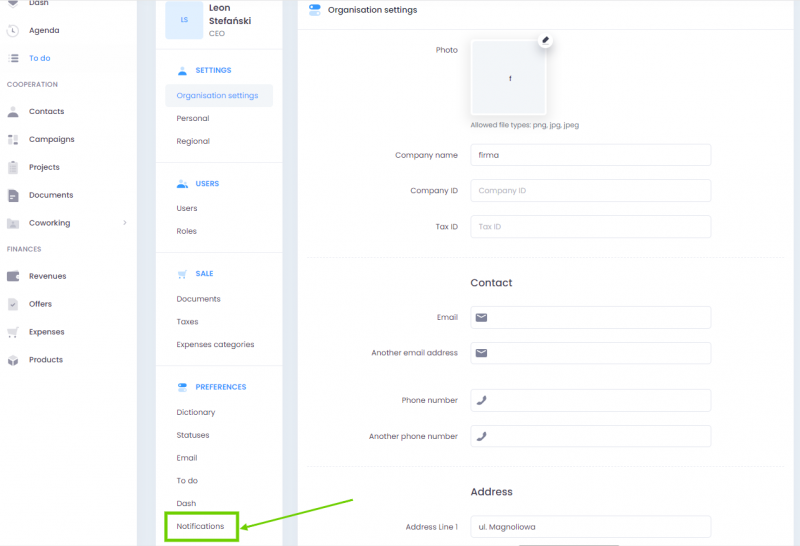
Task: Open main sidebar Documents section
Action: (51, 195)
